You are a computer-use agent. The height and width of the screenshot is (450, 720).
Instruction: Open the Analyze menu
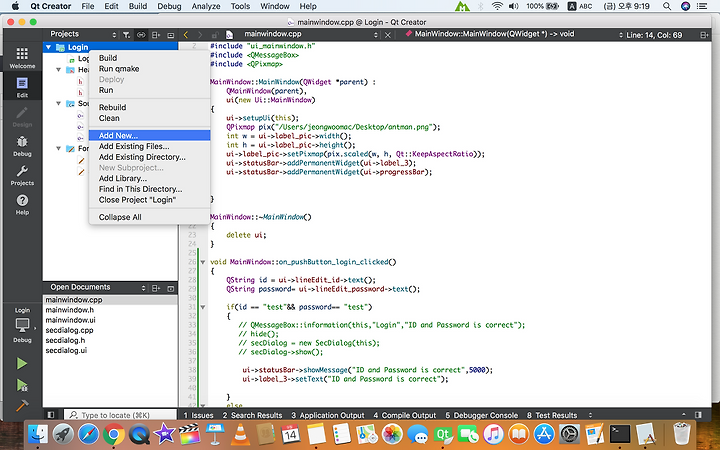tap(206, 6)
